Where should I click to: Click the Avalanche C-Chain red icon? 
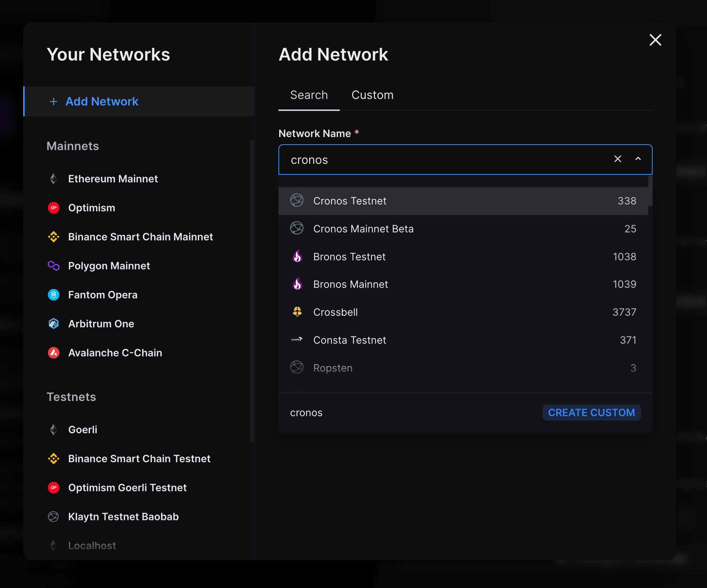[x=54, y=353]
